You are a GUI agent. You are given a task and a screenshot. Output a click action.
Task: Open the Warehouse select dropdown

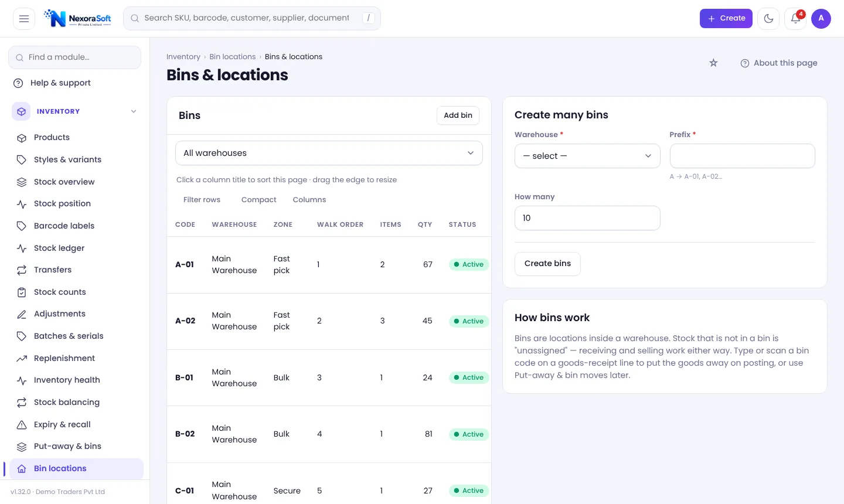587,156
